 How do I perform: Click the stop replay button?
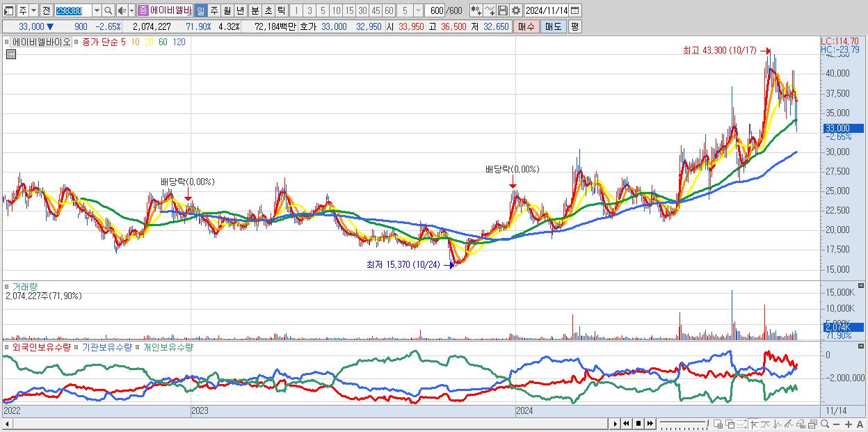(638, 424)
